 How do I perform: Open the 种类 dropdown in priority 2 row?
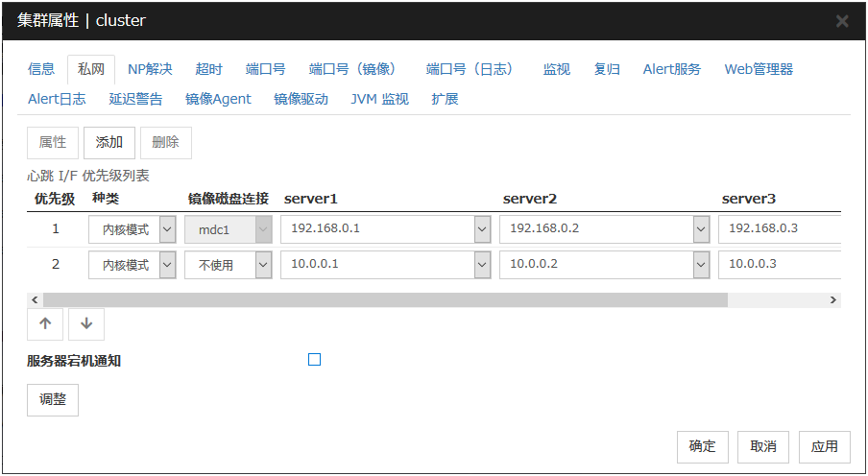pyautogui.click(x=167, y=265)
